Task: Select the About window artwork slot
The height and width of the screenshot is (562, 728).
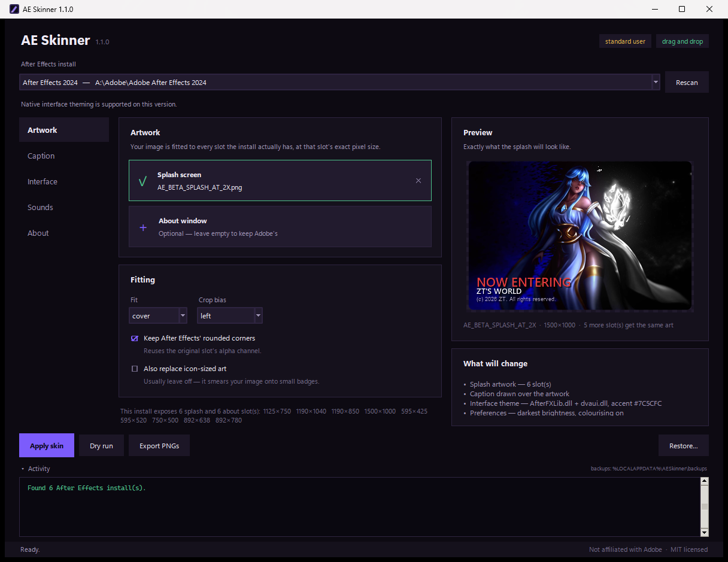Action: point(280,227)
